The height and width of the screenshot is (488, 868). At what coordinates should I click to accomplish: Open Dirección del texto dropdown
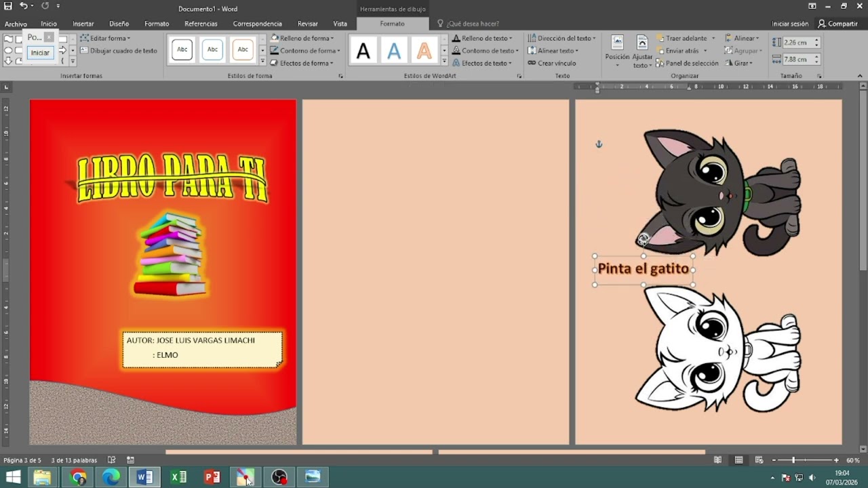coord(562,38)
